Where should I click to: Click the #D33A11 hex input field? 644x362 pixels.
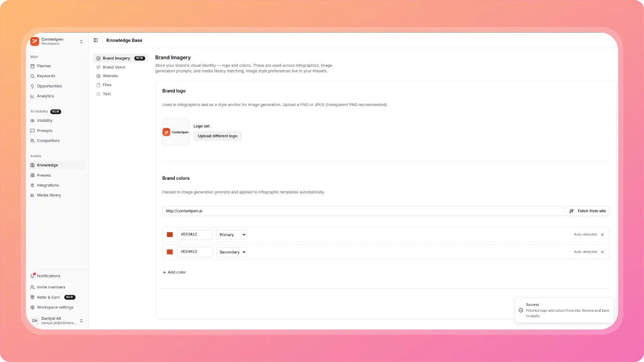click(195, 234)
